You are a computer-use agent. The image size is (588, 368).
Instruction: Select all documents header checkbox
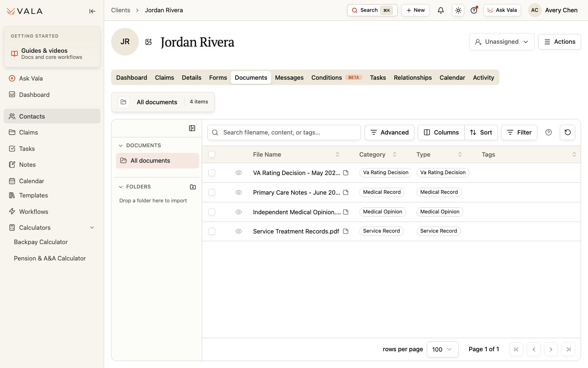pyautogui.click(x=212, y=155)
